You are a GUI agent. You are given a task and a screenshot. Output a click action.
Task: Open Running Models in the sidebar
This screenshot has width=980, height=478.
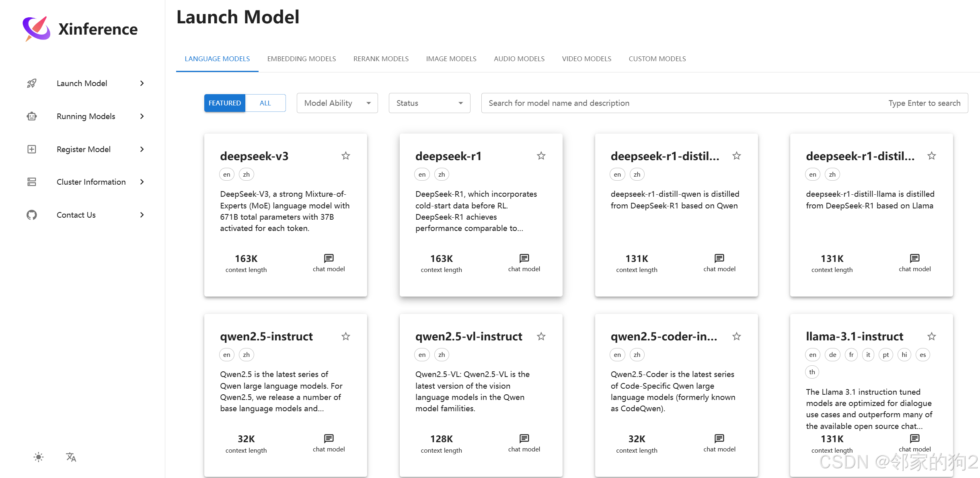tap(86, 116)
